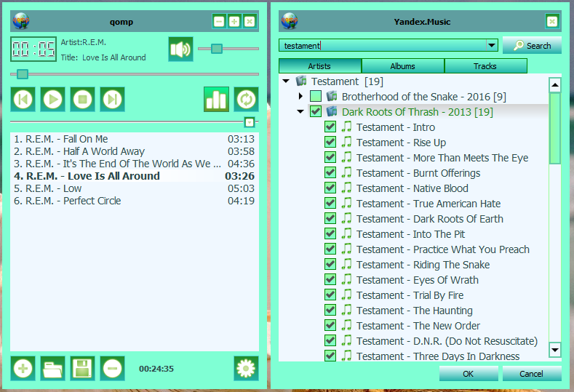Image resolution: width=574 pixels, height=392 pixels.
Task: Click the Dark Roots Of Thrash album icon
Action: 332,111
